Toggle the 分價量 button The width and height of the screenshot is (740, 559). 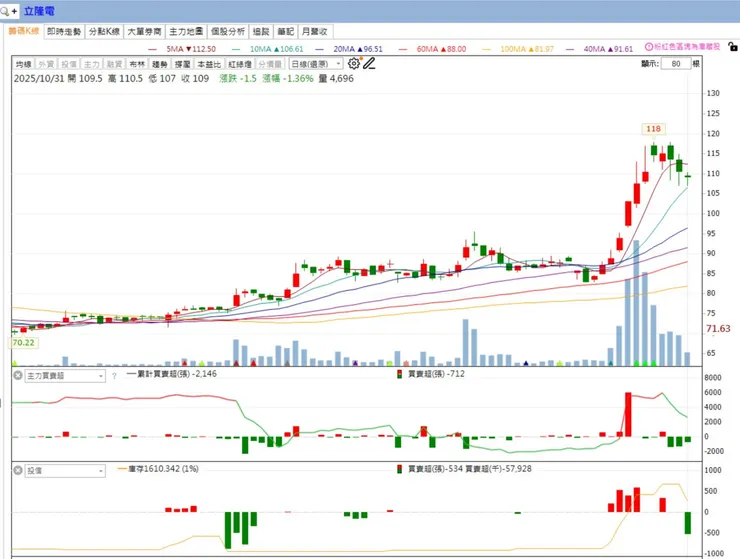click(270, 64)
